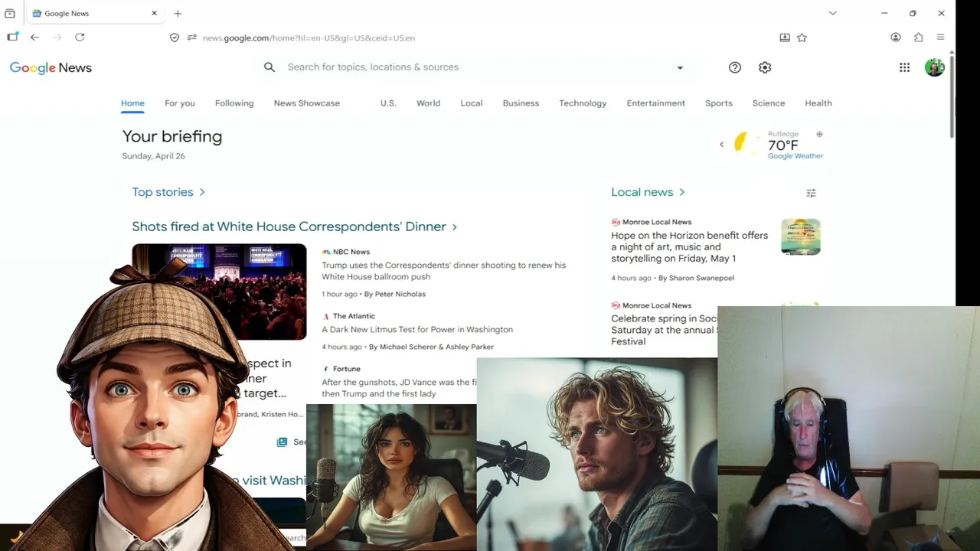Open the sidebar toggle icon
The image size is (980, 551).
(12, 37)
